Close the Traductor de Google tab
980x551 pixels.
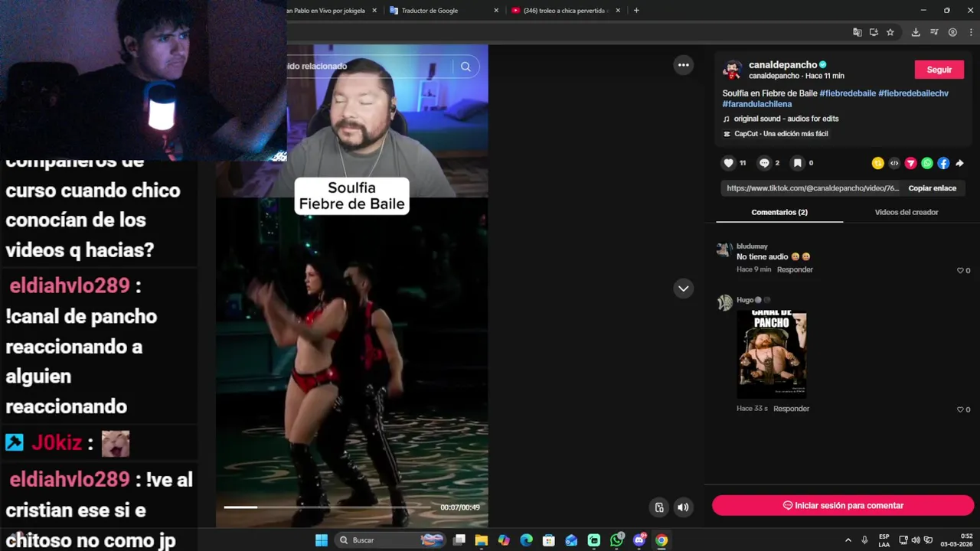pos(496,11)
